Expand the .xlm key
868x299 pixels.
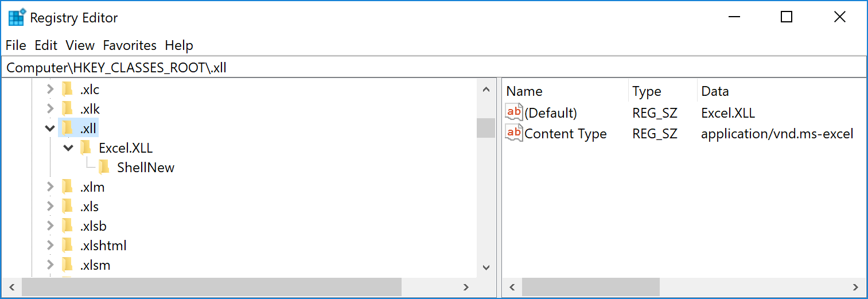50,187
